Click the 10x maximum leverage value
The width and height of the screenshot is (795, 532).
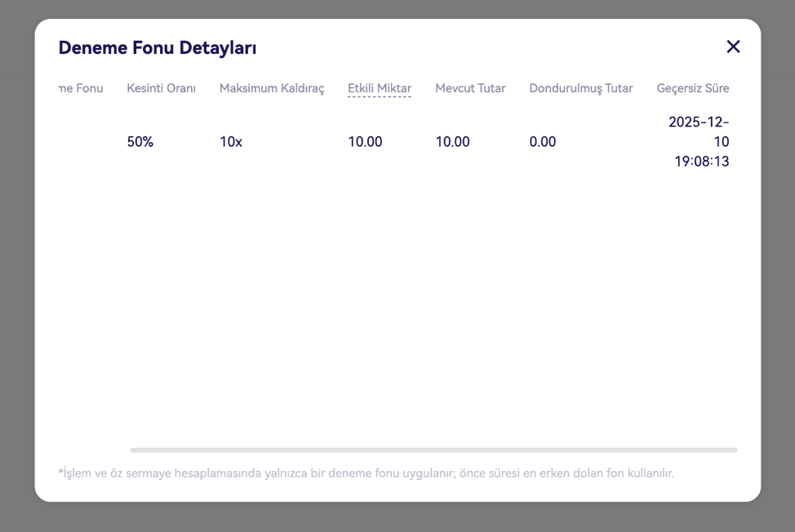tap(230, 142)
